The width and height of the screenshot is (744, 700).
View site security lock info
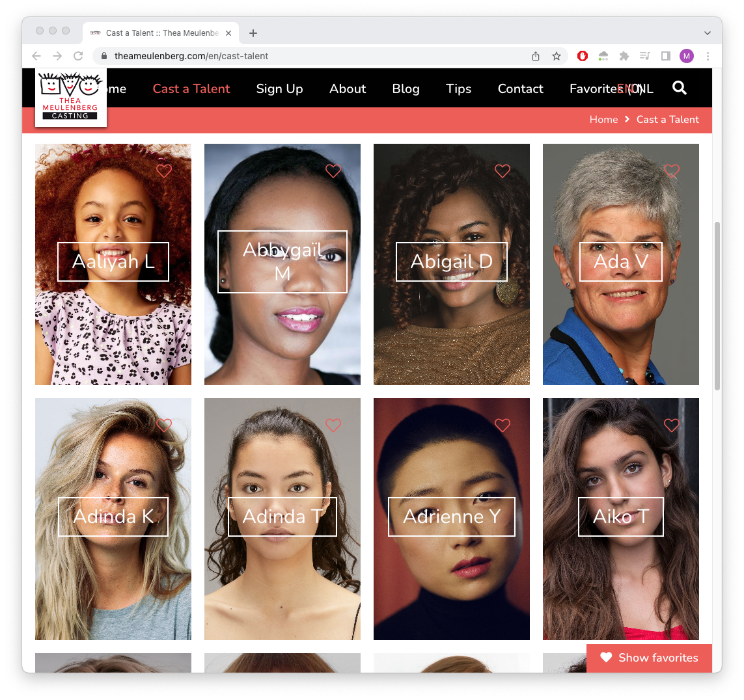coord(104,56)
